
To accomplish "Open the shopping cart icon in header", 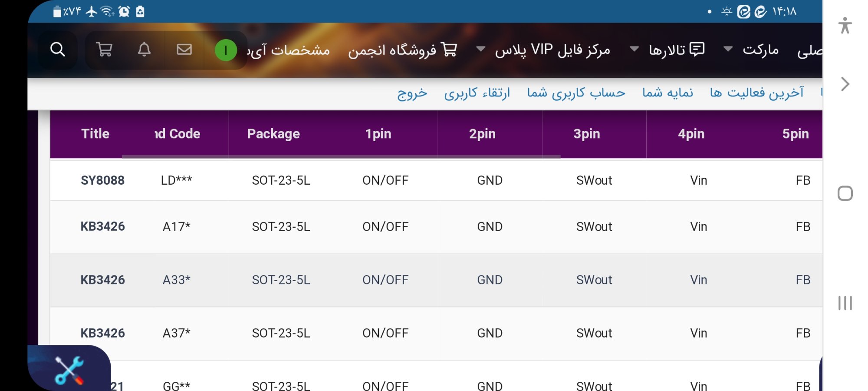I will tap(104, 50).
